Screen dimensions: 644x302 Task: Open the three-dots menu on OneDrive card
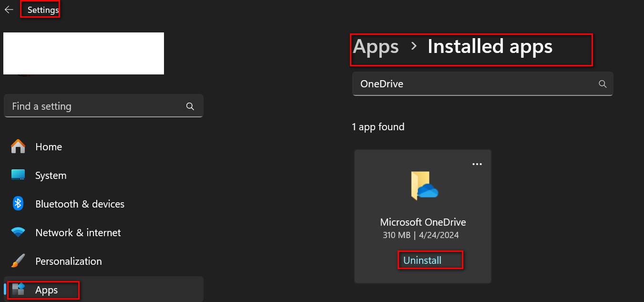[477, 164]
